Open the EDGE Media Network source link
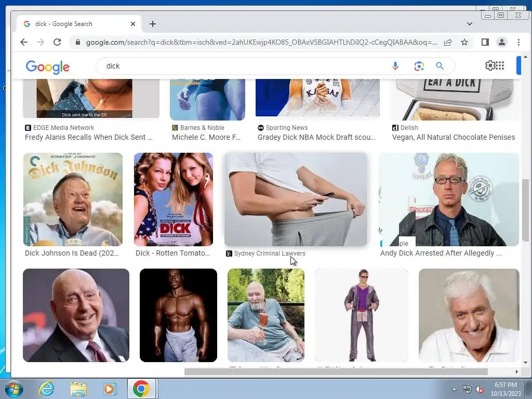Screen dimensions: 532x399 (60, 128)
